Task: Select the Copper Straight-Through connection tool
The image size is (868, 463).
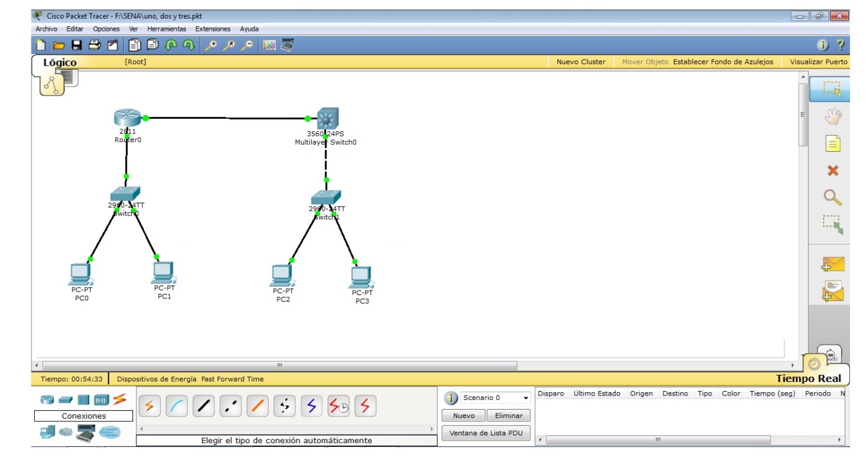Action: pos(203,406)
